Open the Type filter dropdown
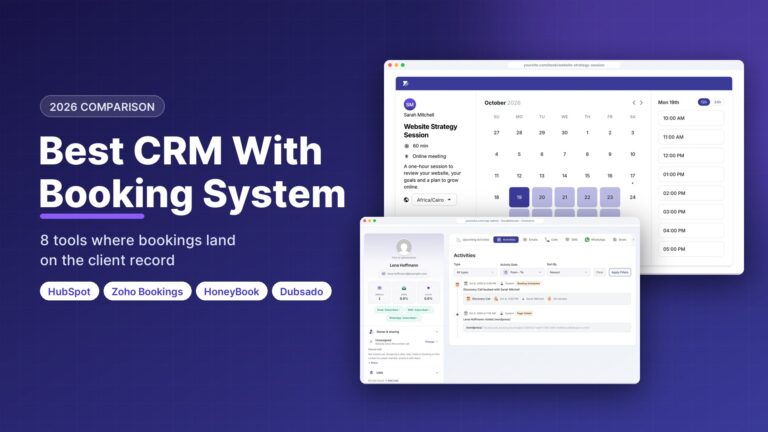 pos(476,272)
